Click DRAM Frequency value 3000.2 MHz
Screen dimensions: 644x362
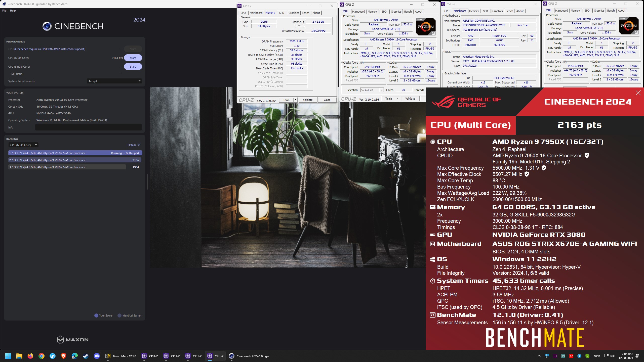point(297,41)
